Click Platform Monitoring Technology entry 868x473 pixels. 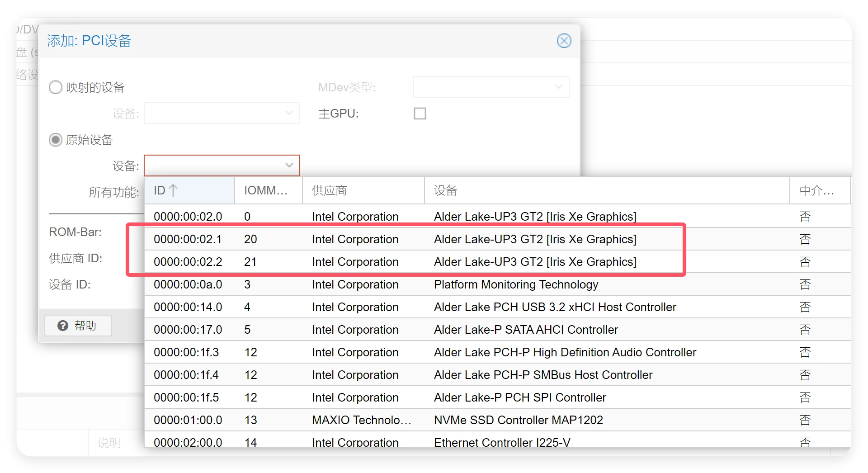tap(516, 284)
